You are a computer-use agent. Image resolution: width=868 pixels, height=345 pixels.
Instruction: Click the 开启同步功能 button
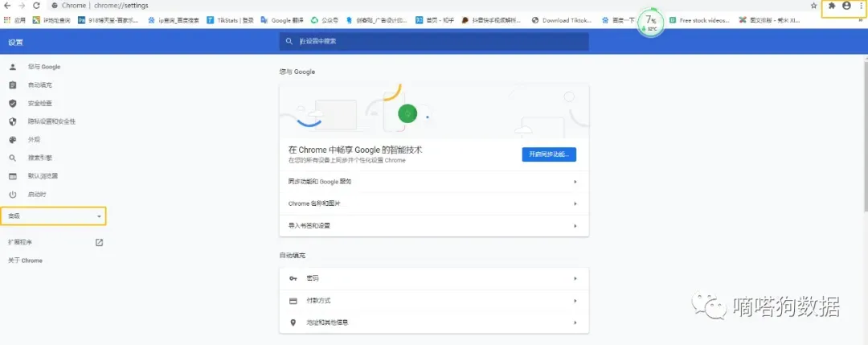pos(549,154)
